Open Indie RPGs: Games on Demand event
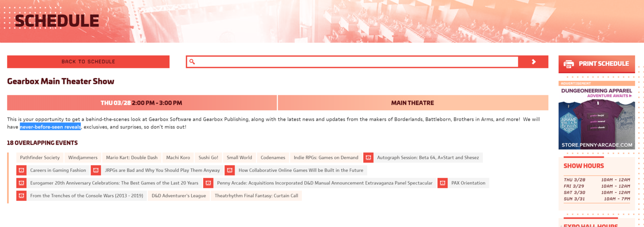 (x=326, y=157)
